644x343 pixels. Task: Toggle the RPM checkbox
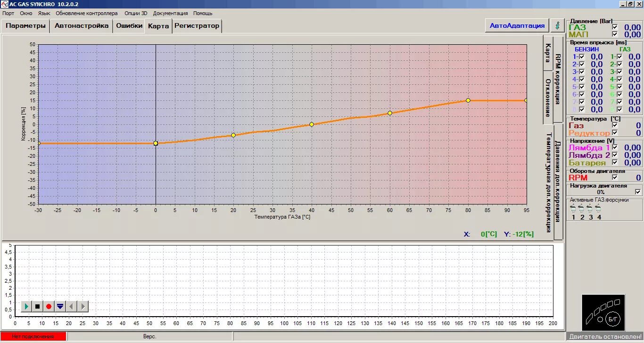point(614,178)
